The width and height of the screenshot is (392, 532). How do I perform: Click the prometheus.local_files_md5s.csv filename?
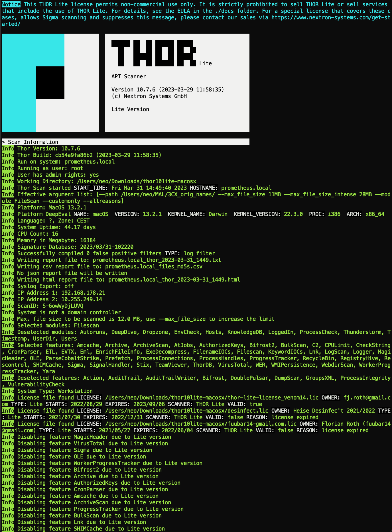(x=154, y=266)
